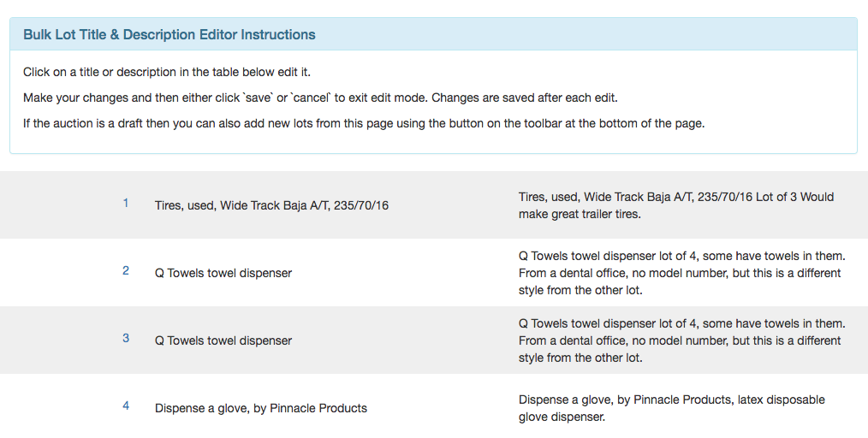The image size is (868, 438).
Task: Open lot number 2 link
Action: 126,271
